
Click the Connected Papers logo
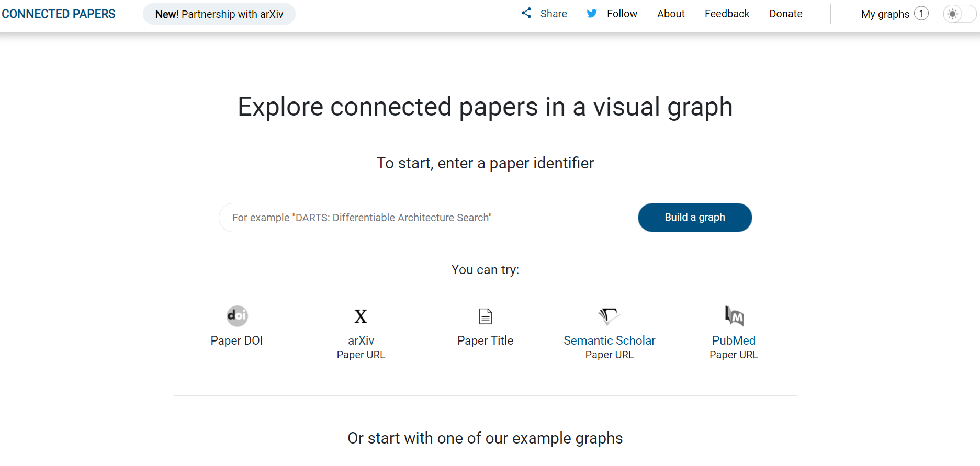click(59, 14)
